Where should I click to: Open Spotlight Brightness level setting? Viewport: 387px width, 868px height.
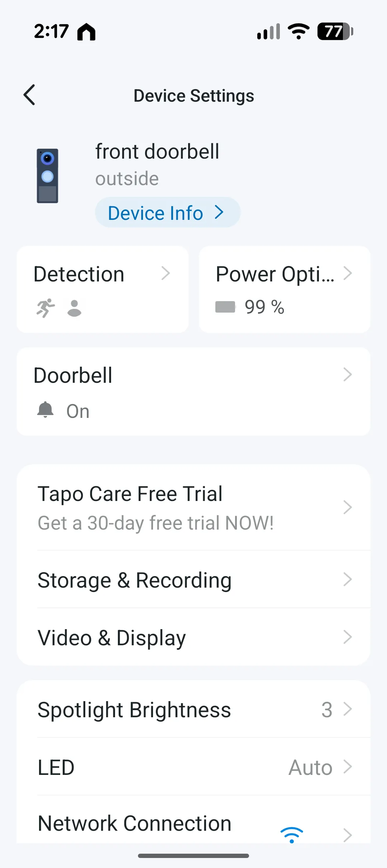(193, 709)
